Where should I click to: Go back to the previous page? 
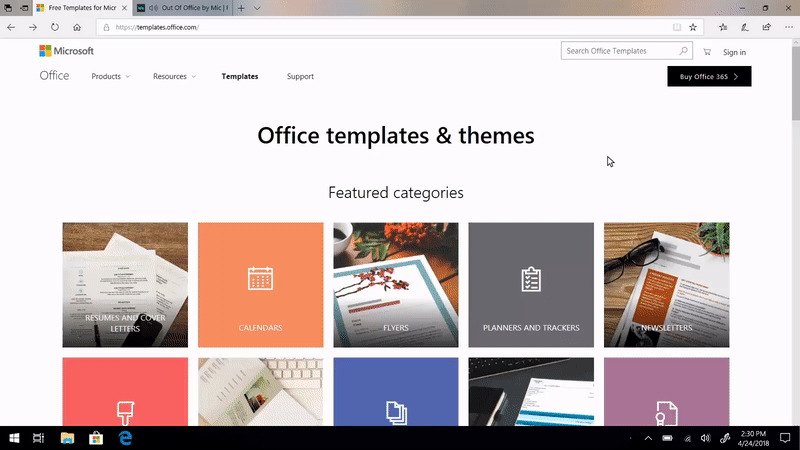[x=11, y=27]
